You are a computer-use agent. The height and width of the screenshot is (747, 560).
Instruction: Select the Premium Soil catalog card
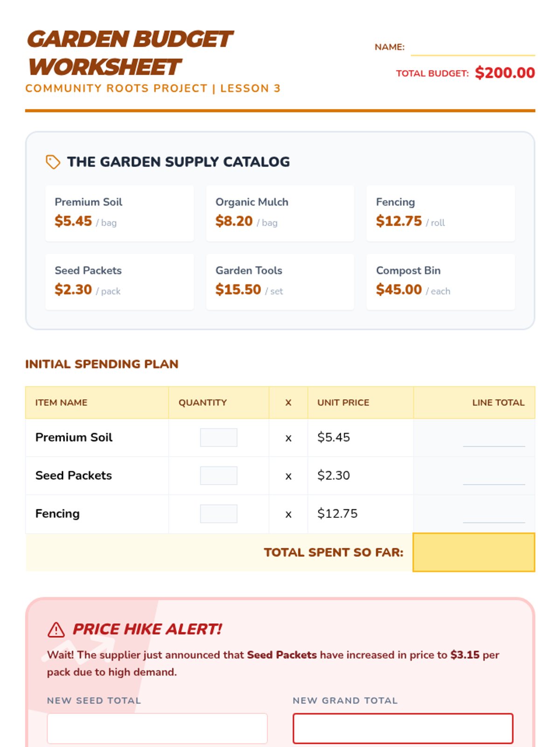[x=119, y=213]
